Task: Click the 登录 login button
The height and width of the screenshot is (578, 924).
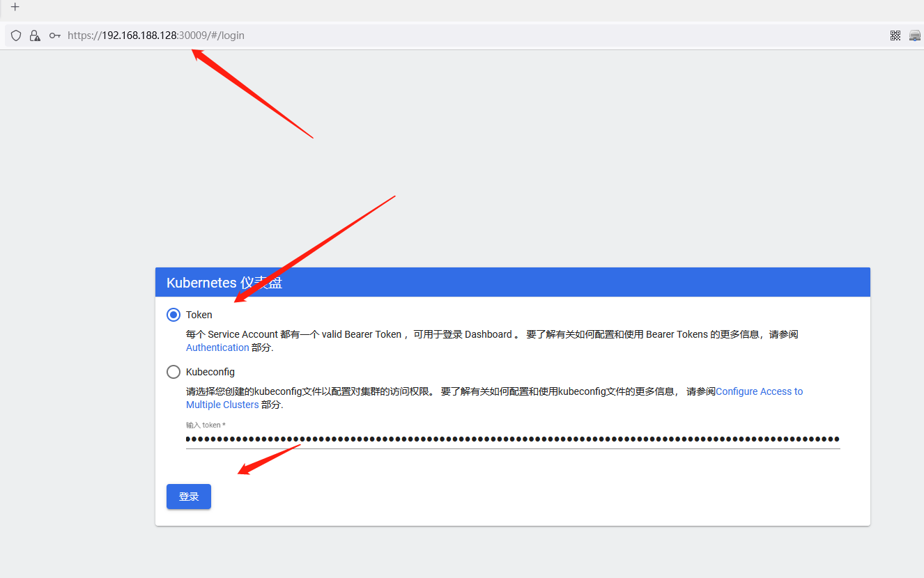Action: [x=189, y=497]
